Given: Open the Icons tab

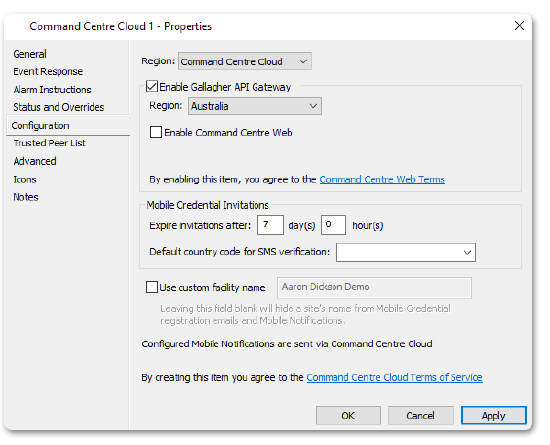Looking at the screenshot, I should click(25, 180).
